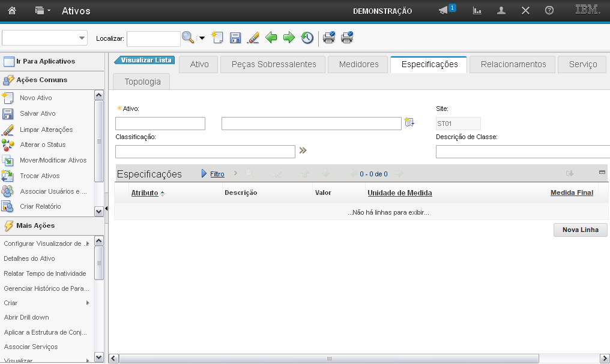610x364 pixels.
Task: Go to previous record green arrow
Action: point(271,38)
